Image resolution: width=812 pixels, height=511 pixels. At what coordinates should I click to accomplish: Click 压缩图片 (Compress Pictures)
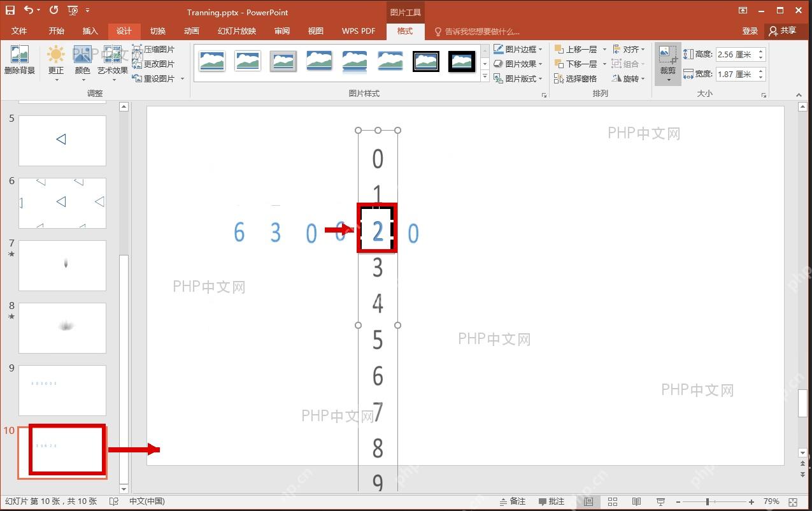click(x=153, y=49)
